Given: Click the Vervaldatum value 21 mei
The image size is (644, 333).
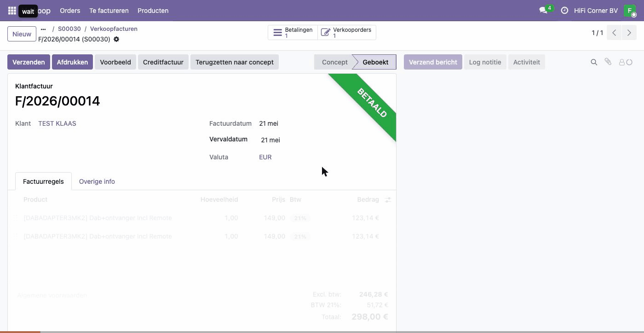Looking at the screenshot, I should tap(270, 140).
